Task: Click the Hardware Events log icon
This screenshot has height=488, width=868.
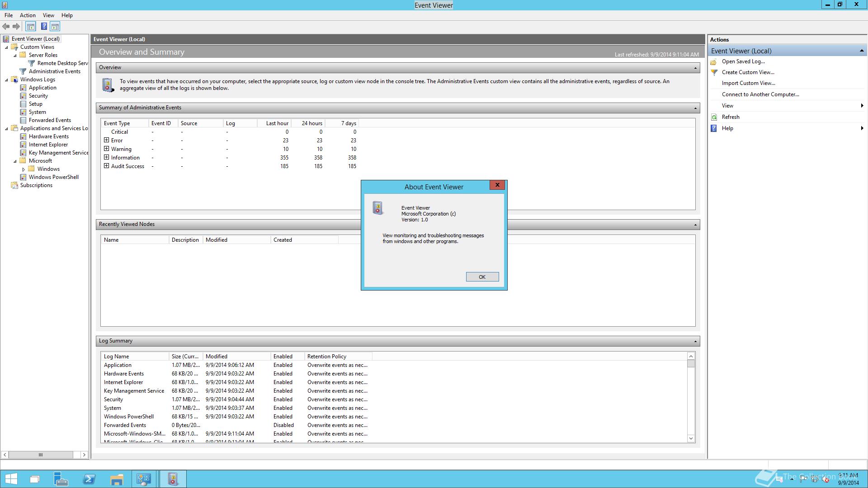Action: (x=23, y=136)
